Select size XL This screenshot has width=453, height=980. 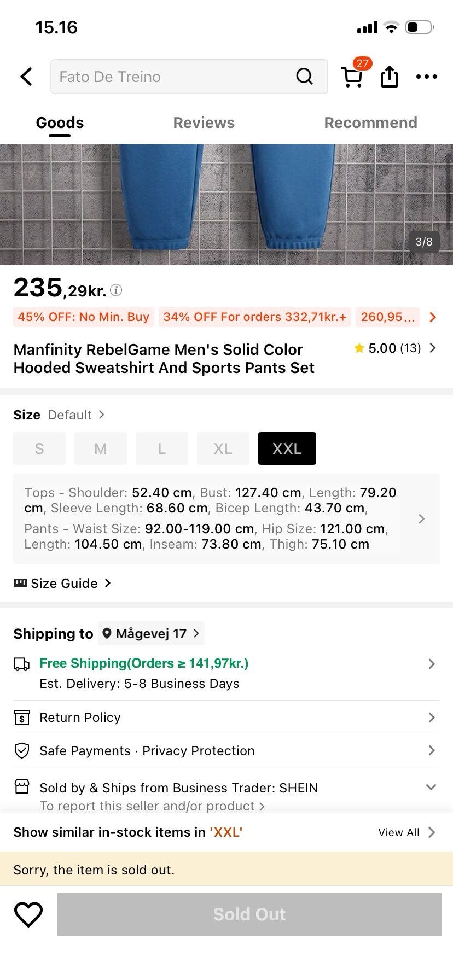(223, 448)
